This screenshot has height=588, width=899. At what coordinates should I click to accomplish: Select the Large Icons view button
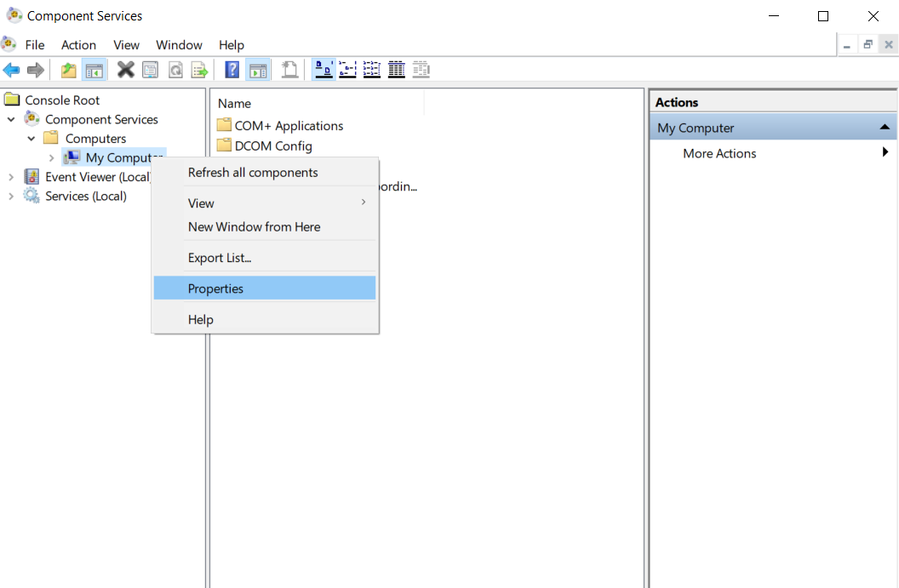[323, 70]
